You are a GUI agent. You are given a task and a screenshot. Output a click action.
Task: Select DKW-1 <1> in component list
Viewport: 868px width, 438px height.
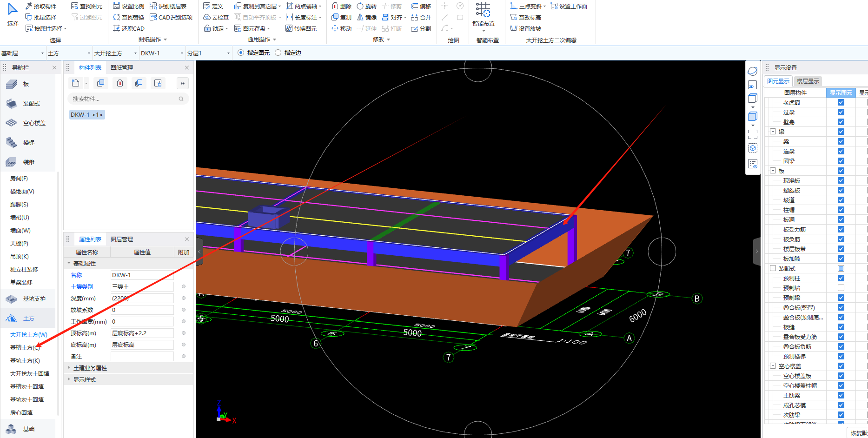tap(87, 114)
